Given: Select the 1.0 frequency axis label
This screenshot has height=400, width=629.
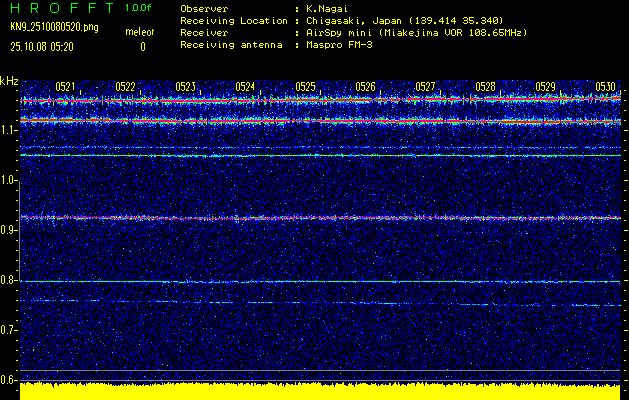Looking at the screenshot, I should coord(9,180).
